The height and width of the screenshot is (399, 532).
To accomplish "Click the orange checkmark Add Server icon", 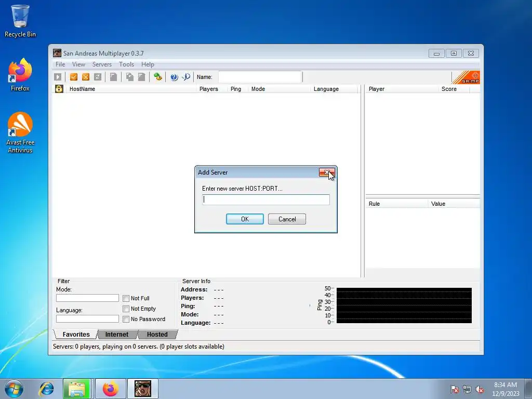I will tap(74, 77).
